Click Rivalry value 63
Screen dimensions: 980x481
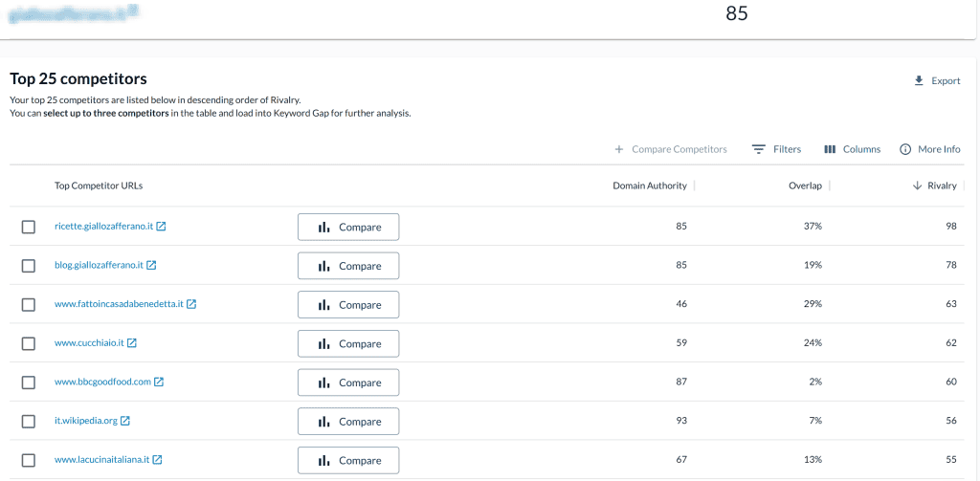(951, 303)
